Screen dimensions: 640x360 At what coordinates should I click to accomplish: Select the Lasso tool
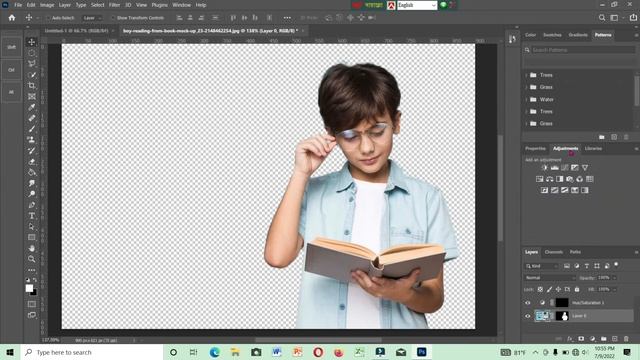pyautogui.click(x=31, y=64)
